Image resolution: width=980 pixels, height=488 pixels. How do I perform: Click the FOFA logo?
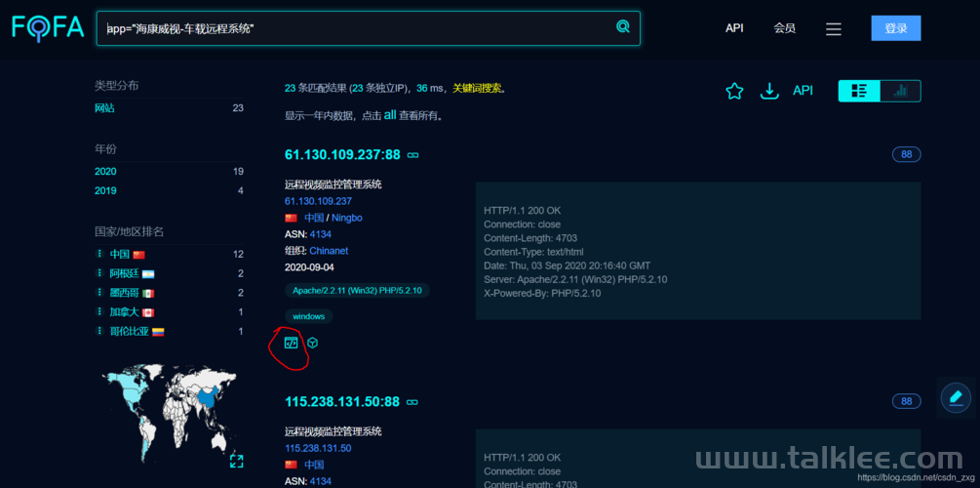(48, 27)
